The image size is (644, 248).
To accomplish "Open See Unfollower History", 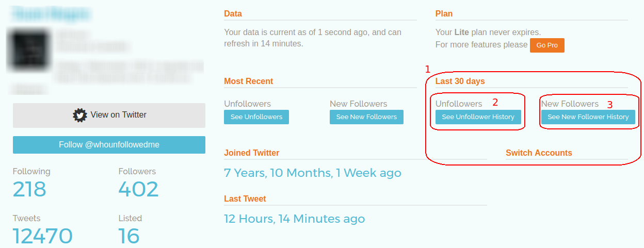I will click(478, 117).
